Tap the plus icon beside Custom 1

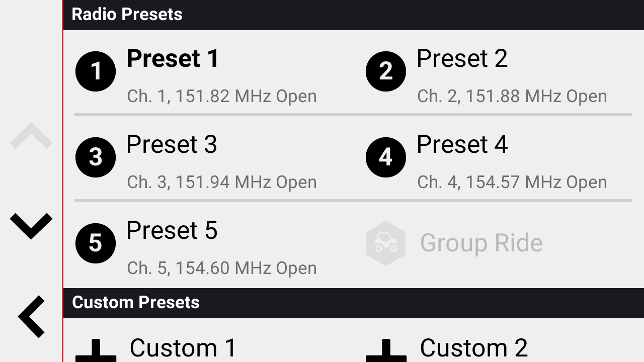[x=96, y=351]
